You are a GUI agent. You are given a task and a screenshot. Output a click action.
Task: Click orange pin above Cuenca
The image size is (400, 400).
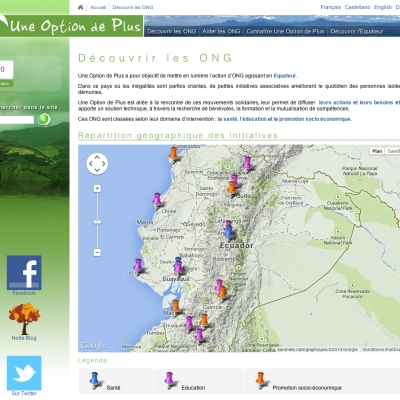222,292
